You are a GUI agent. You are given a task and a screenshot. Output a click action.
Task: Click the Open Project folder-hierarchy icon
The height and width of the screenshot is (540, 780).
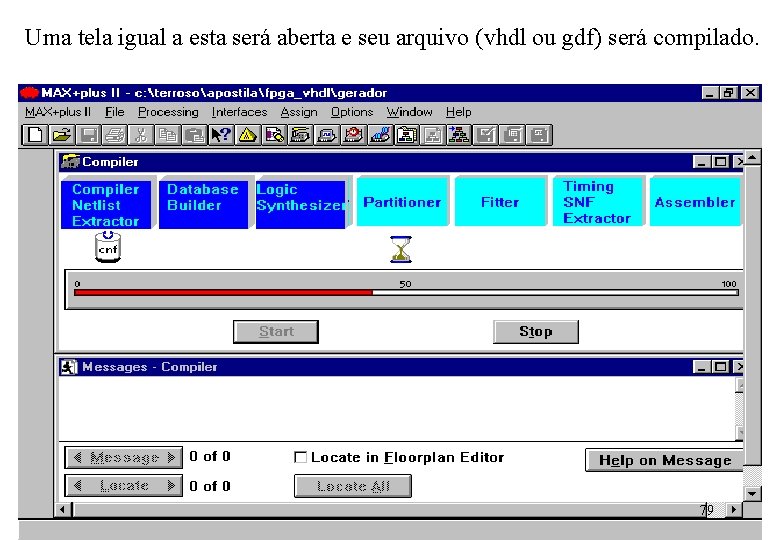pos(407,135)
